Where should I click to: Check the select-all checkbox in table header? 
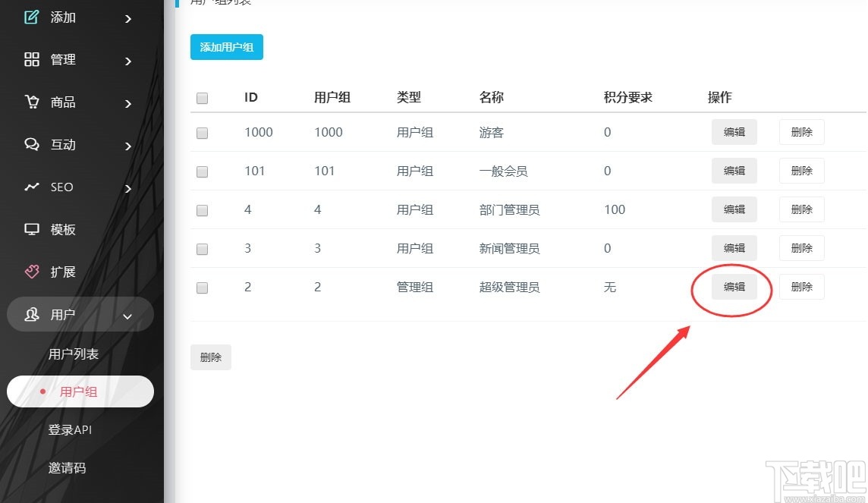point(202,98)
